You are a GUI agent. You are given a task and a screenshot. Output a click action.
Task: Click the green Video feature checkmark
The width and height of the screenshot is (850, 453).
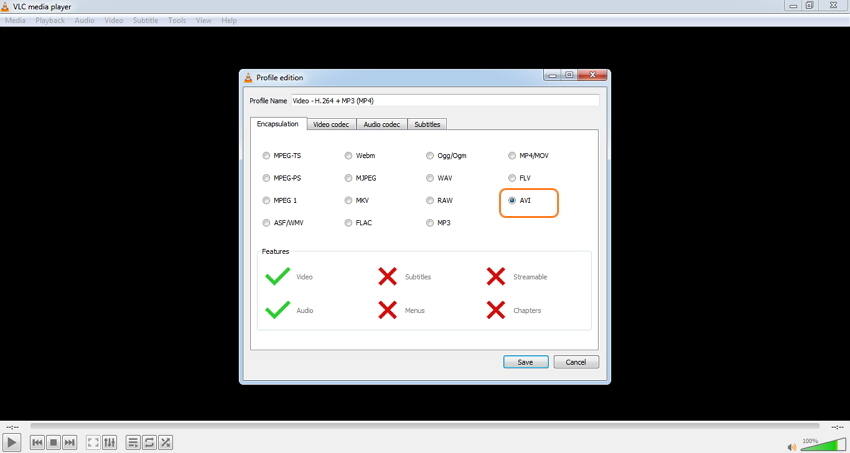point(278,276)
